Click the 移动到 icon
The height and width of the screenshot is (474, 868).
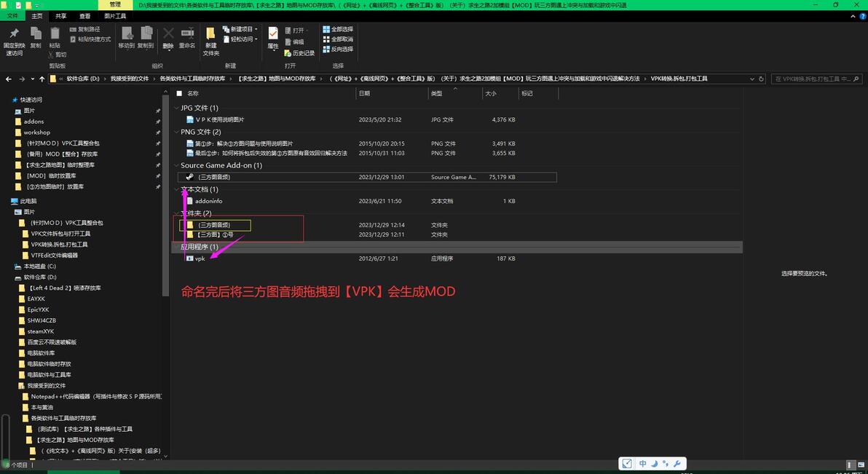(x=127, y=33)
